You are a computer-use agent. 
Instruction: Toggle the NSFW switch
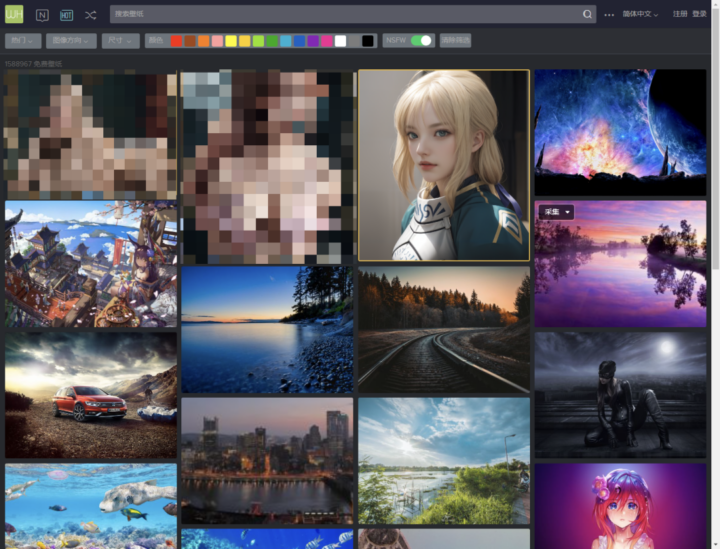(422, 41)
